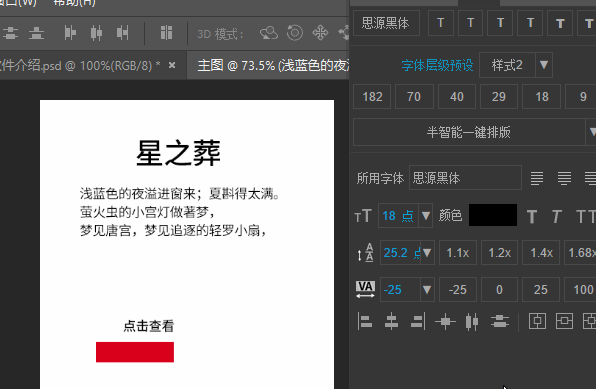Click the VA tracking icon
Screen dimensions: 596x389
(365, 289)
